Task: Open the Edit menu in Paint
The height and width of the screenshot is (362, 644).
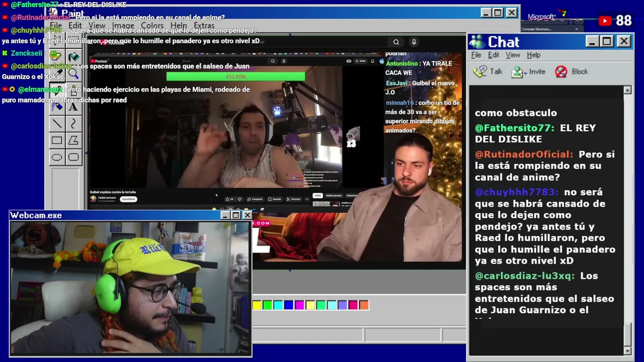Action: point(75,25)
